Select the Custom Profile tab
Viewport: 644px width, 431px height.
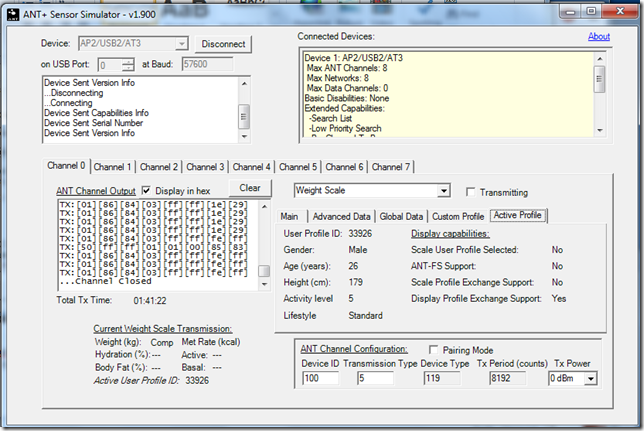point(458,216)
